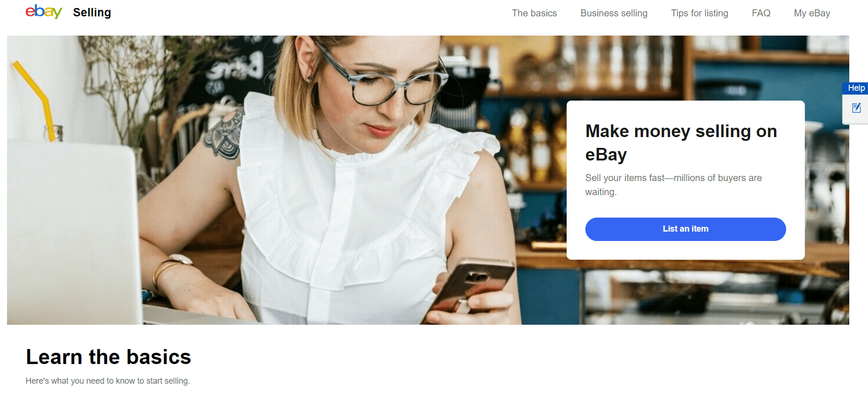The image size is (868, 401).
Task: Click the Selling page title
Action: (x=92, y=13)
